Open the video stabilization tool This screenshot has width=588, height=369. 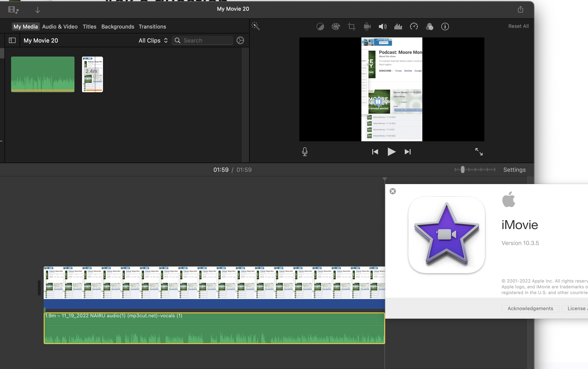click(367, 26)
